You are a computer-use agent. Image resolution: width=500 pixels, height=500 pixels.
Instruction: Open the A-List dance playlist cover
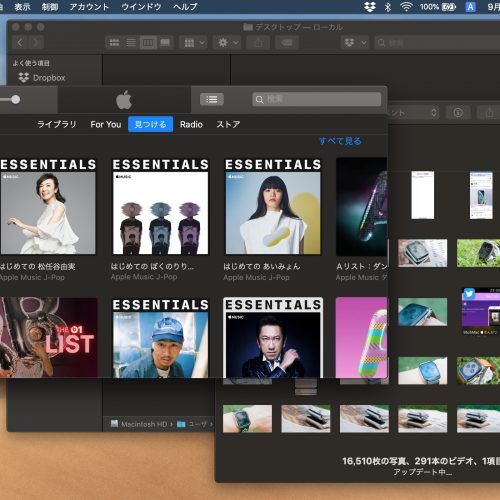coord(362,207)
